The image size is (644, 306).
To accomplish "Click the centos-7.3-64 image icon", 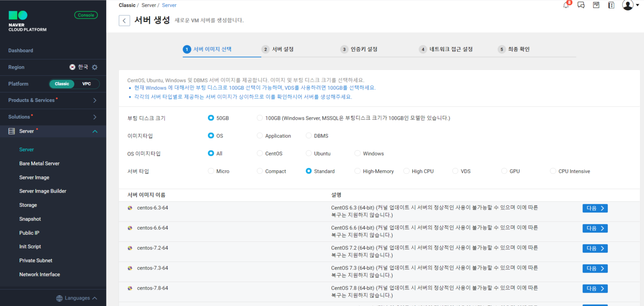I will pos(130,268).
